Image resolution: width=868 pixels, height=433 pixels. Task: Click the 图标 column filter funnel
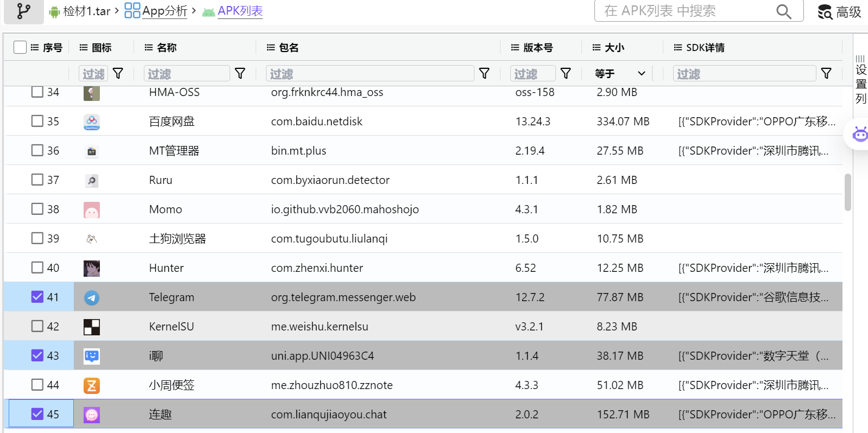tap(118, 73)
